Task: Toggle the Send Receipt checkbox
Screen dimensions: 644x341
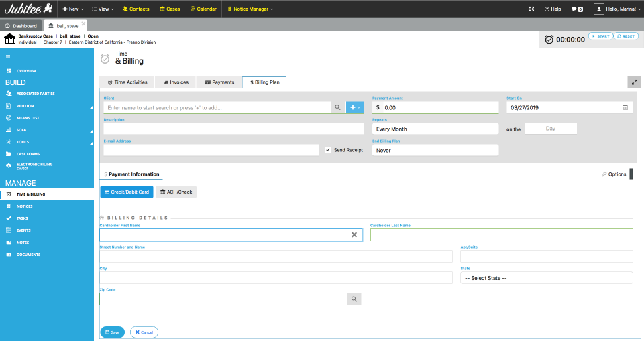Action: [x=328, y=150]
